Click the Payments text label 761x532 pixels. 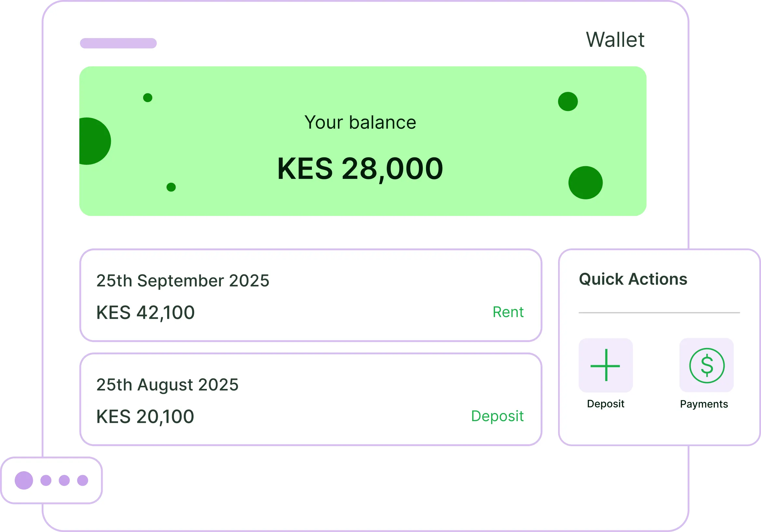coord(704,404)
